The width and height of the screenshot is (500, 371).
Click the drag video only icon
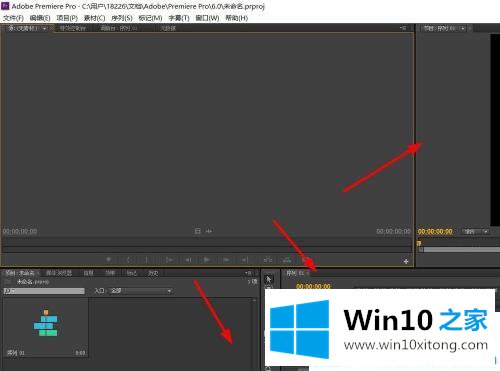point(198,231)
